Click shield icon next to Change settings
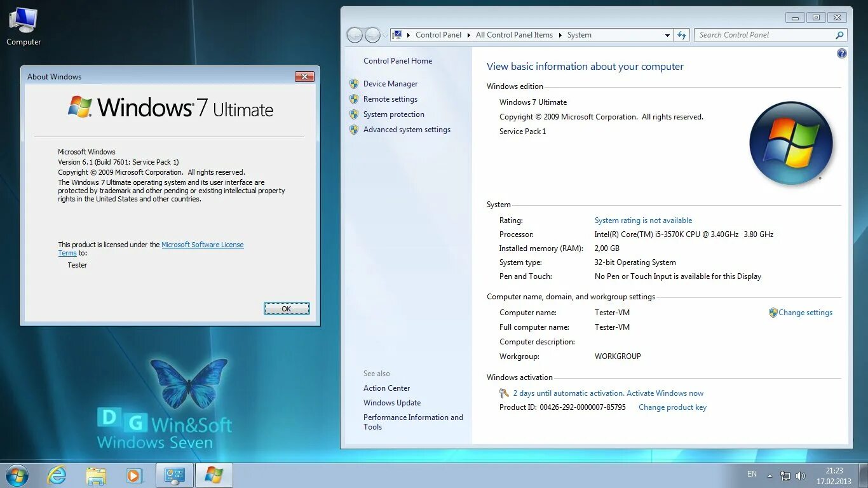 coord(773,313)
